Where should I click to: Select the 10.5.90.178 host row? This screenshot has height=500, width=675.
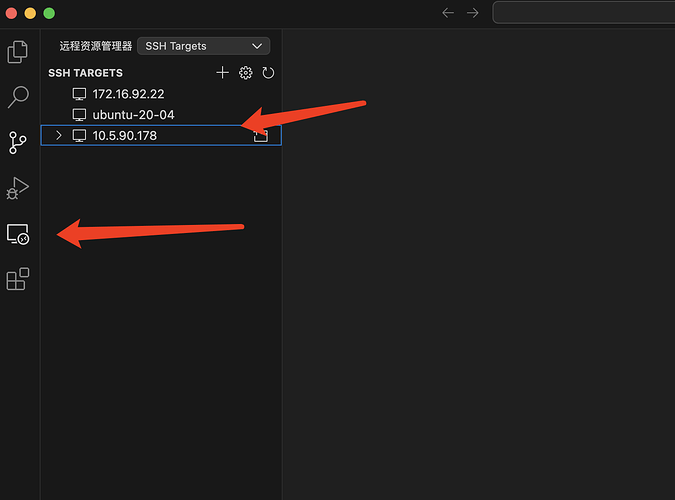[161, 136]
